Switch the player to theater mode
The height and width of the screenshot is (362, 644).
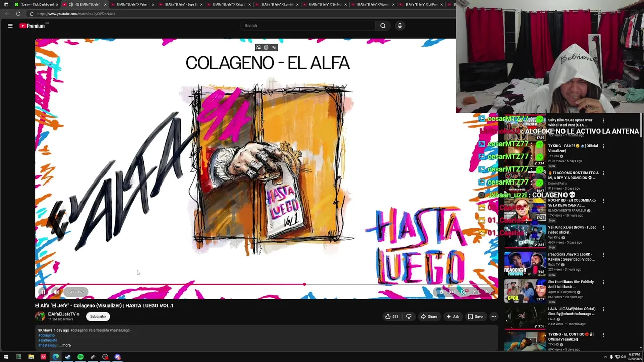pos(476,292)
